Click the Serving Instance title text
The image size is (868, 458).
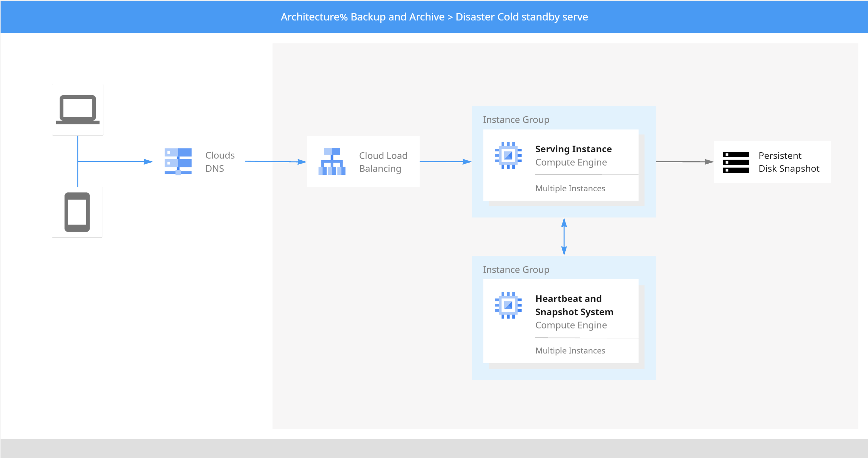coord(573,148)
